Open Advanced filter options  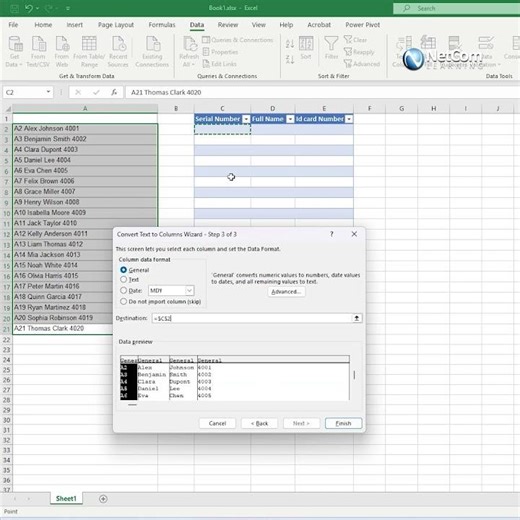pyautogui.click(x=362, y=64)
